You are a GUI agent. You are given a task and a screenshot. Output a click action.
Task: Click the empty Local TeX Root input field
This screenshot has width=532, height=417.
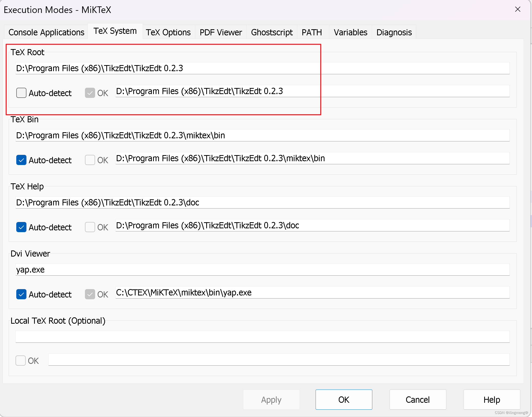pyautogui.click(x=262, y=337)
